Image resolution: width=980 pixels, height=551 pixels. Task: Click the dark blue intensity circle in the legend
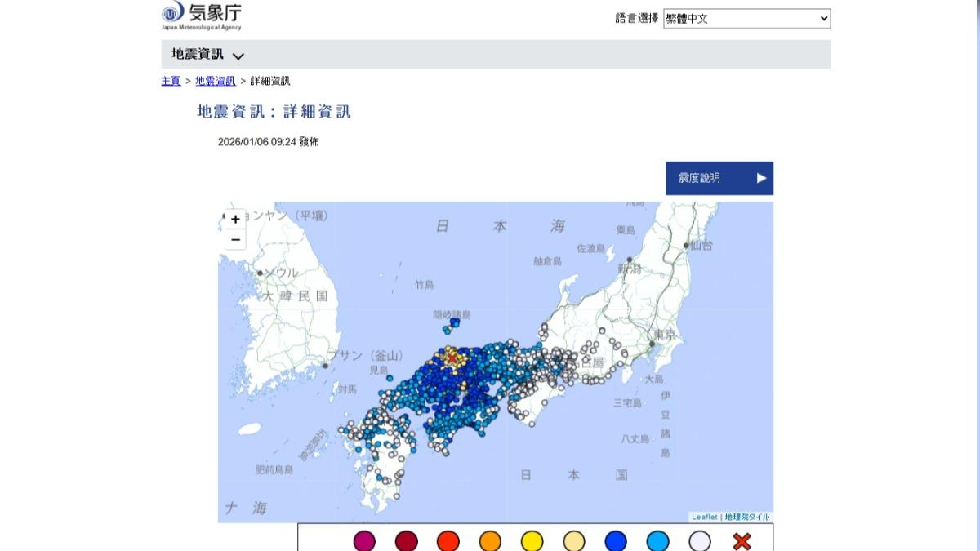pos(615,540)
